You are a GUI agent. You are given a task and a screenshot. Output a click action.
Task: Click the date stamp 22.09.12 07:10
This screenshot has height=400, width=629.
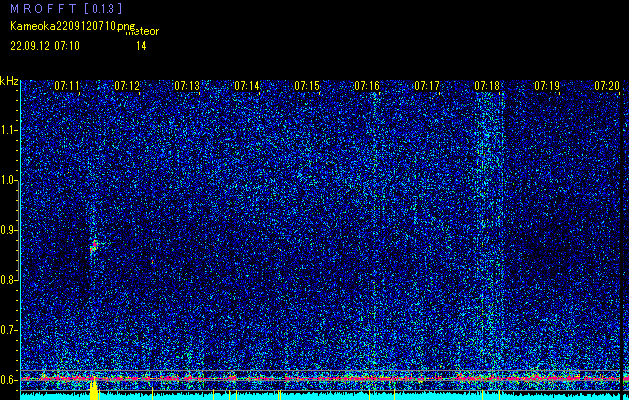(x=45, y=46)
